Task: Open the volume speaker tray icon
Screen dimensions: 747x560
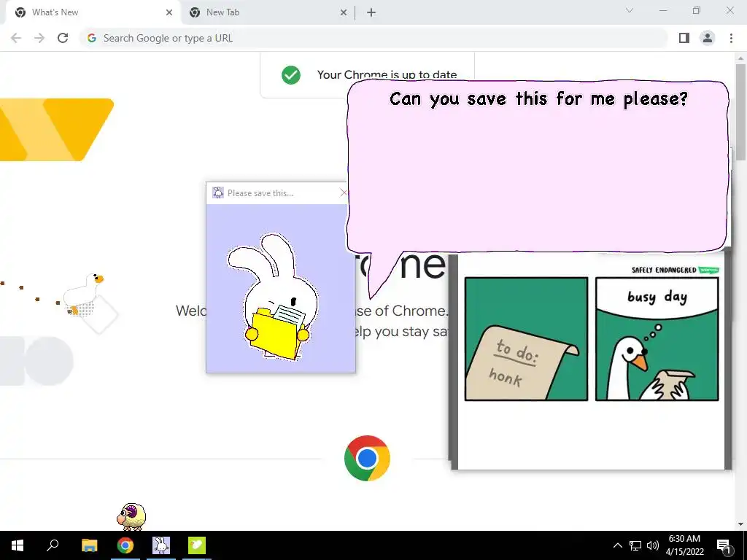Action: pyautogui.click(x=653, y=545)
